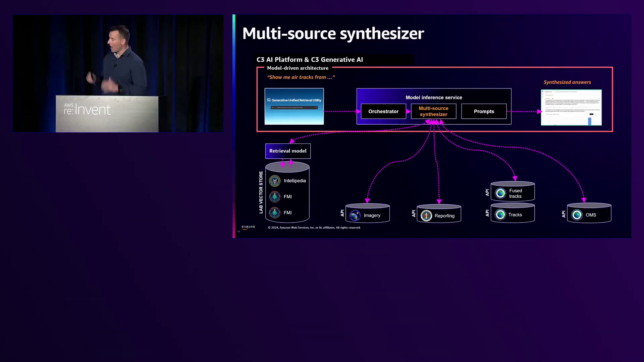Click the search field in Retrieval Utility

point(294,108)
